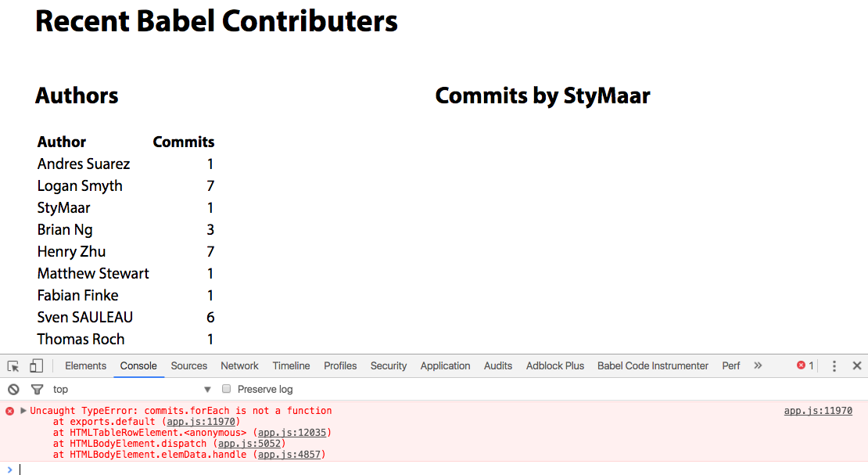Select the Matthew Stewart author row
Image resolution: width=868 pixels, height=475 pixels.
[x=126, y=273]
